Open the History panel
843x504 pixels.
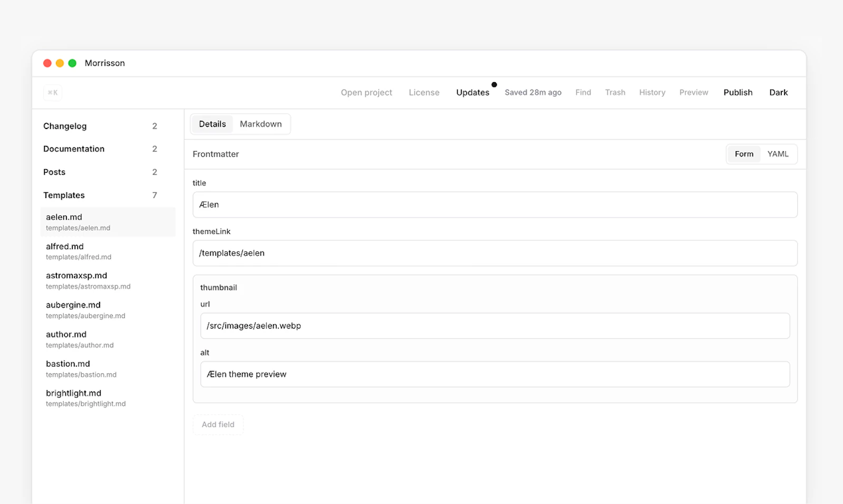[x=652, y=93]
